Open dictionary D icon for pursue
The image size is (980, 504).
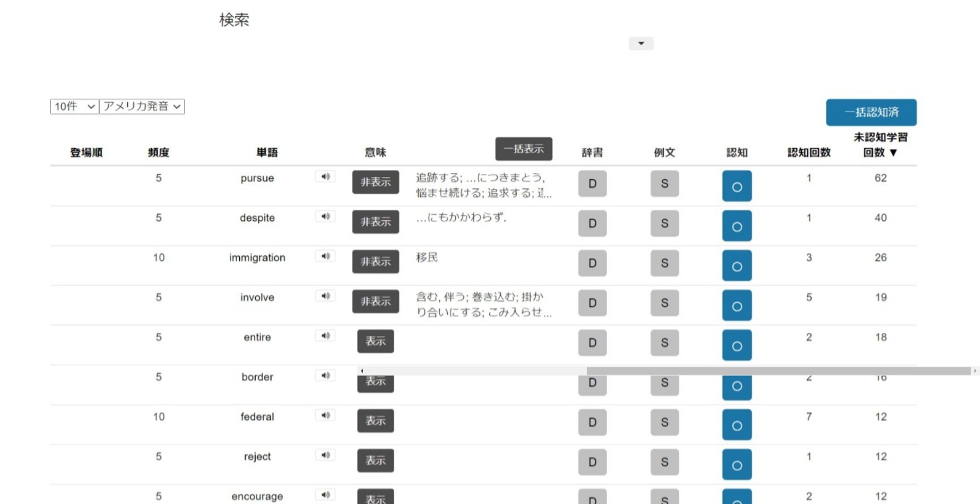pyautogui.click(x=592, y=184)
